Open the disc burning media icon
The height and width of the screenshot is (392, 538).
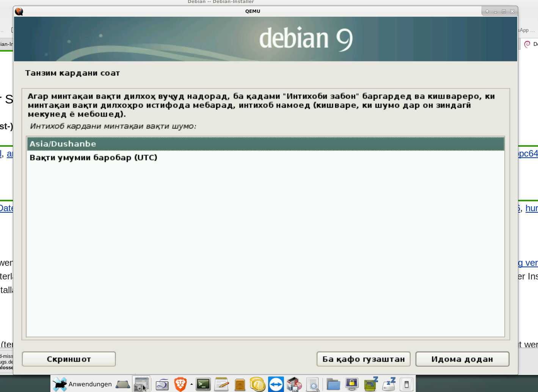tap(294, 384)
